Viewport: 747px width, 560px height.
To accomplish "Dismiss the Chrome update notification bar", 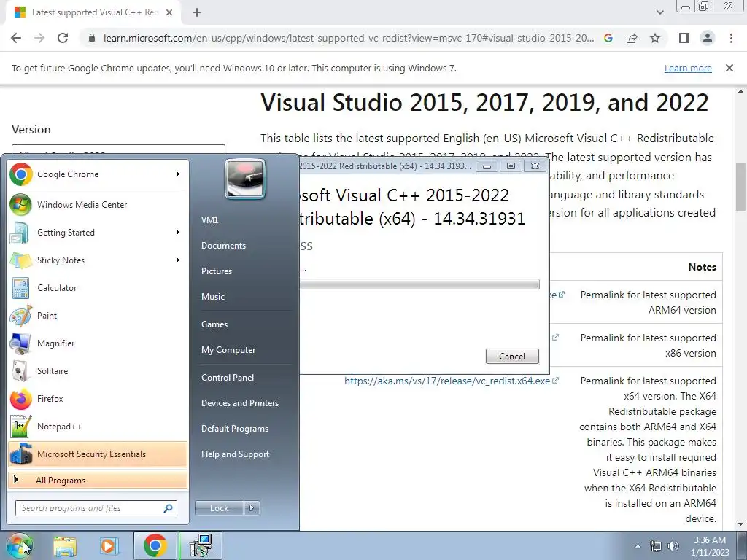I will (729, 68).
